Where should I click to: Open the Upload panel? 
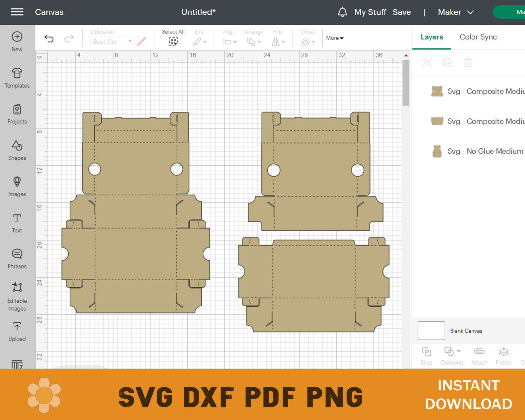tap(17, 332)
